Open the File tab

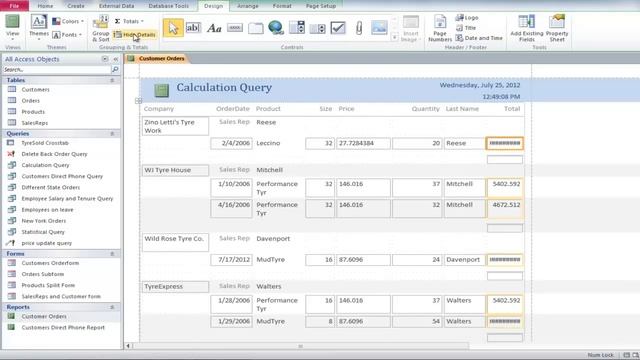pos(14,6)
